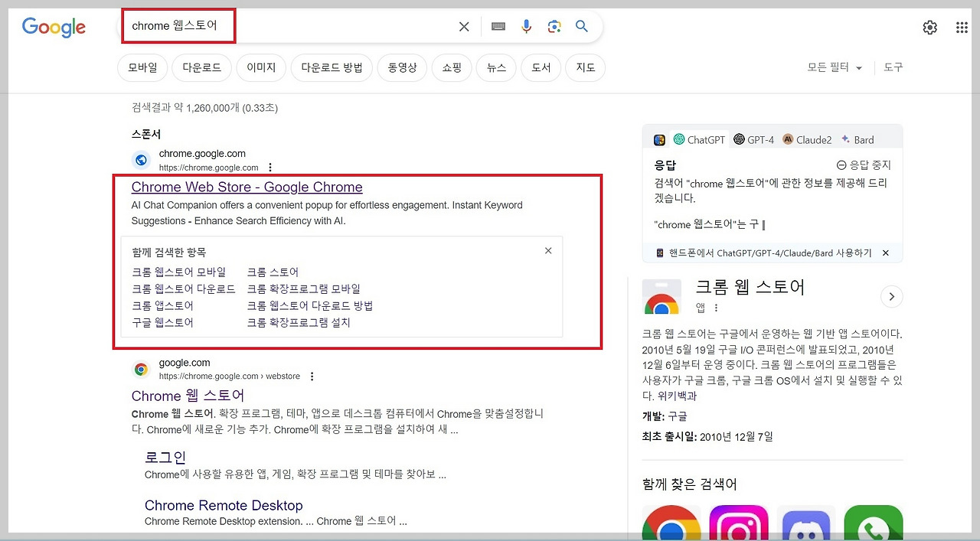Expand the 크롬 웹 스토어 knowledge panel arrow

coord(892,297)
